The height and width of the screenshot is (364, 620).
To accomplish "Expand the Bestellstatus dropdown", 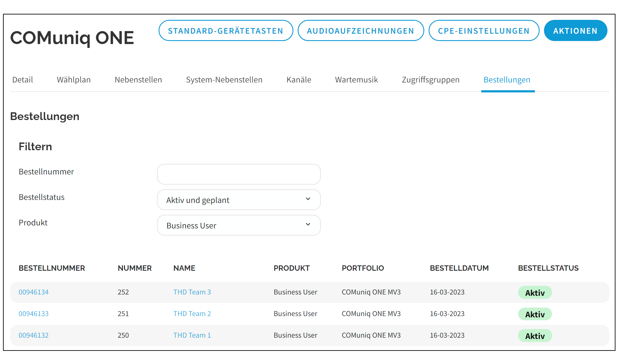I will pos(239,200).
